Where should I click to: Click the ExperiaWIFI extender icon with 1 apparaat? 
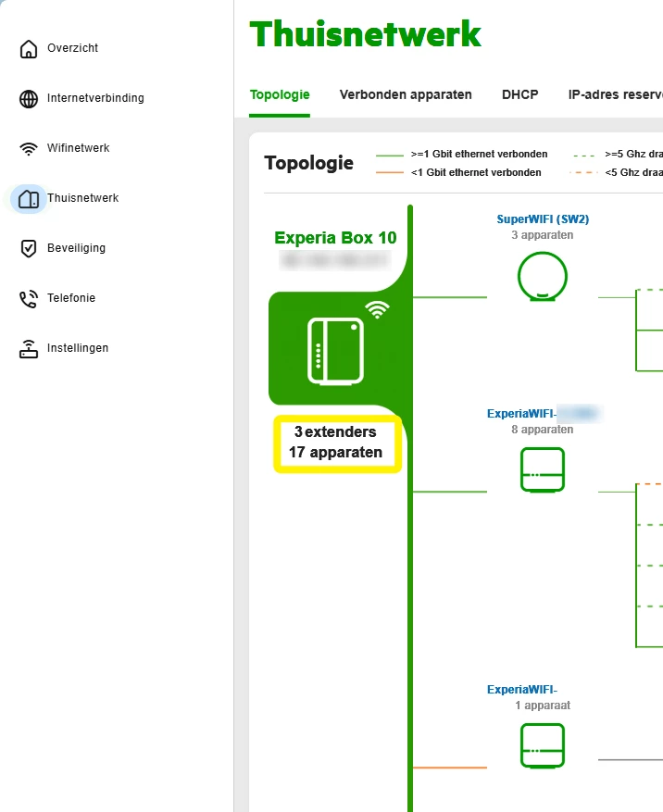pos(543,745)
